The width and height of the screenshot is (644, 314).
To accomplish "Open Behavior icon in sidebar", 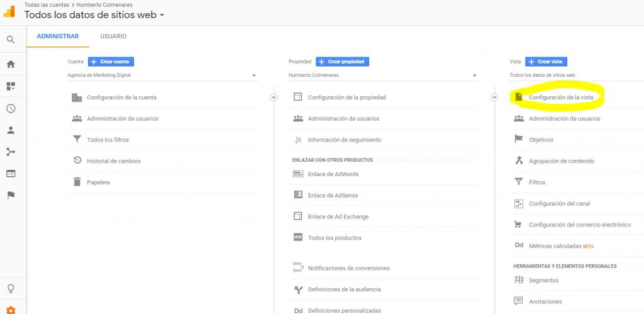I will pyautogui.click(x=11, y=174).
